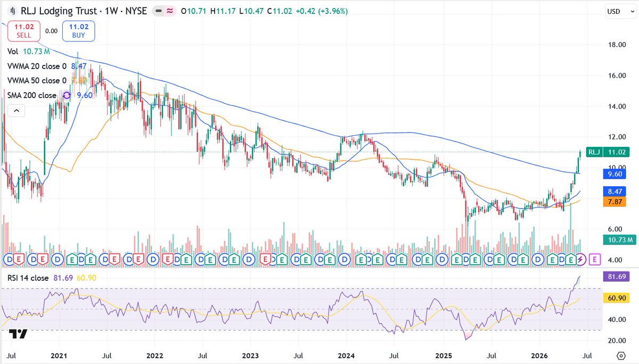This screenshot has height=364, width=639.
Task: Collapse the indicator legend with chevron
Action: [x=16, y=111]
